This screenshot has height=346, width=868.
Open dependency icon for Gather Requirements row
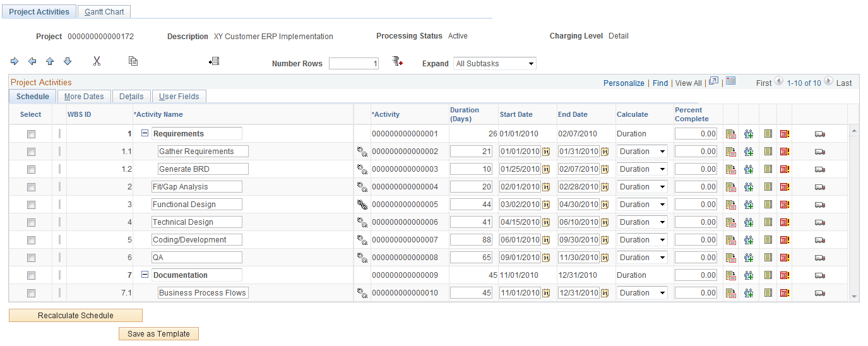click(362, 152)
